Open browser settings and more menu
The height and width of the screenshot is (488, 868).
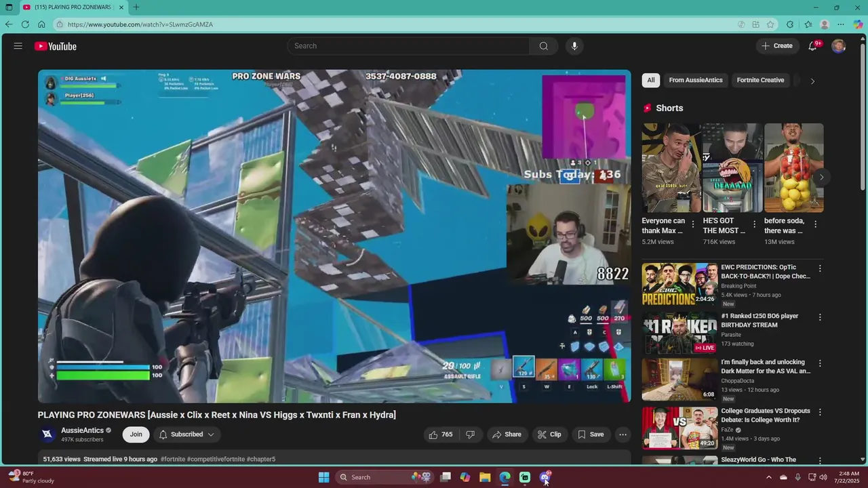coord(841,24)
